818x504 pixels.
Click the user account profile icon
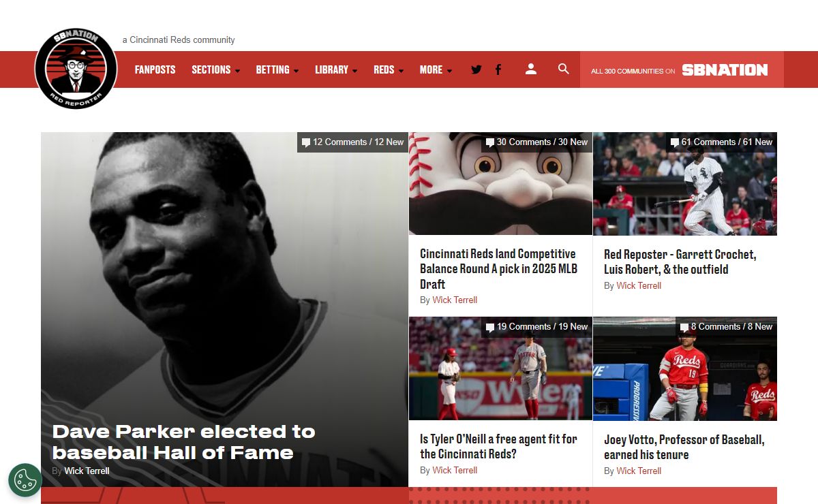[x=531, y=69]
